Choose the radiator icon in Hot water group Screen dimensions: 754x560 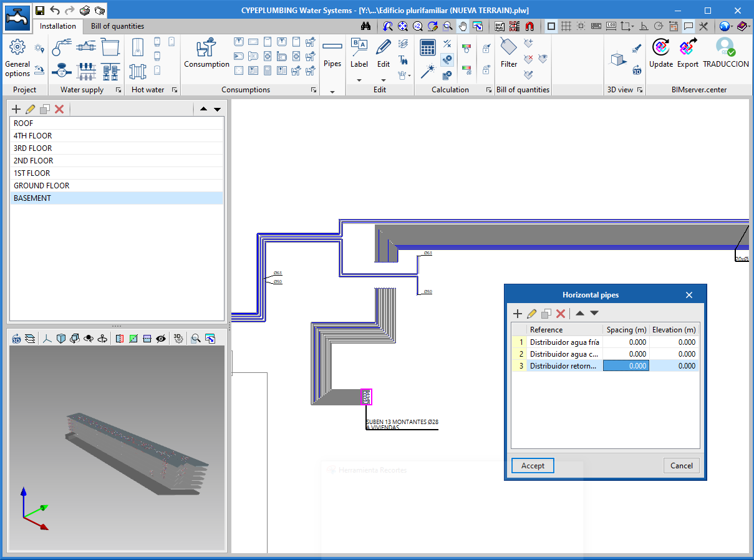(x=138, y=70)
